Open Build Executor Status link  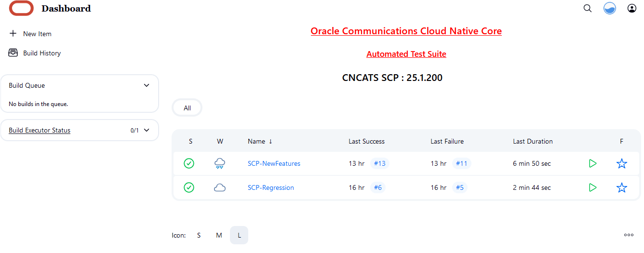40,130
